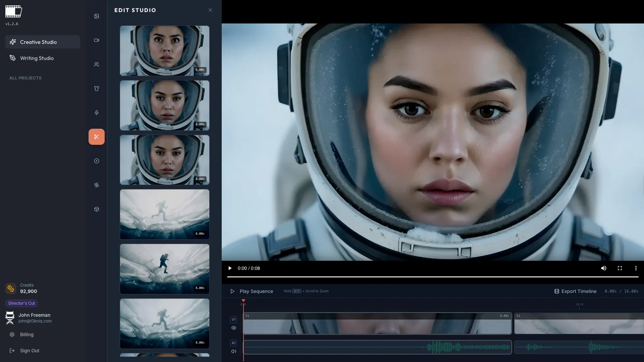Mute the video player volume
Screen dimensions: 644x362
[x=604, y=268]
